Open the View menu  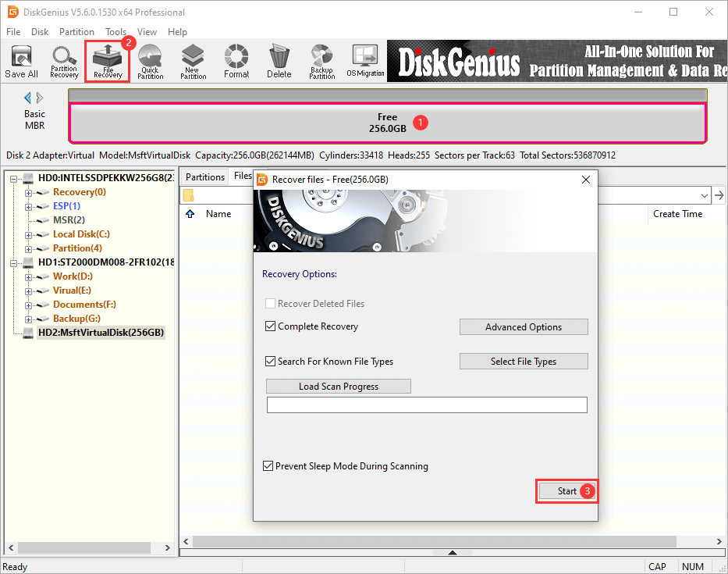[x=147, y=31]
